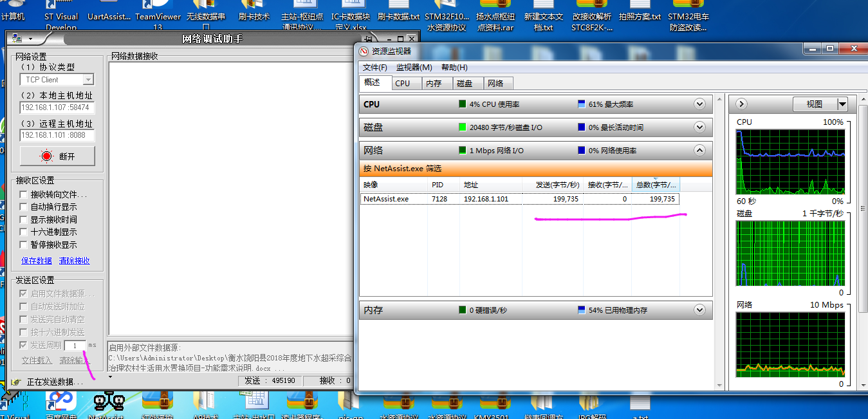Click the 保存数据 link
This screenshot has width=868, height=419.
(37, 261)
